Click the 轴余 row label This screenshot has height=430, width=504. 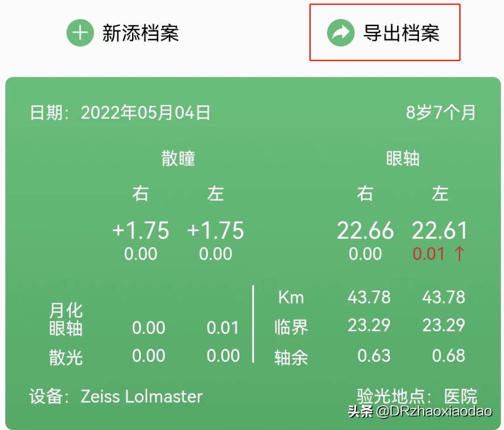tap(291, 357)
